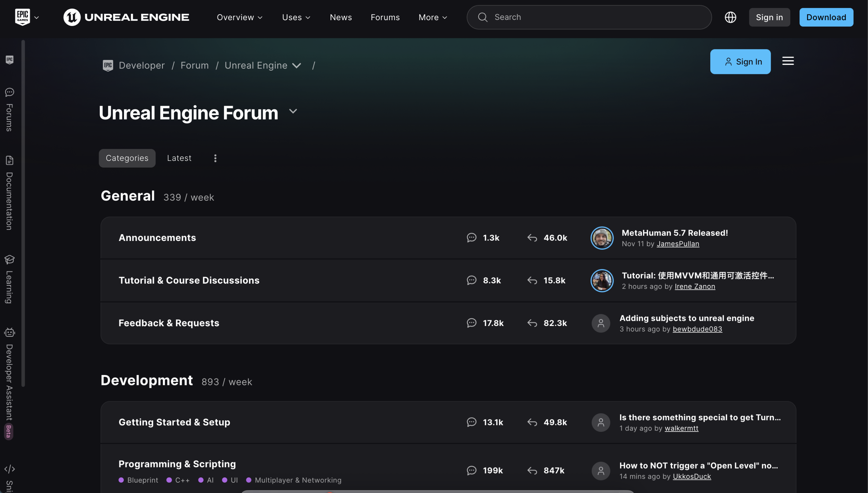The image size is (868, 493).
Task: Click the Unreal Engine logo in the header
Action: coord(126,17)
